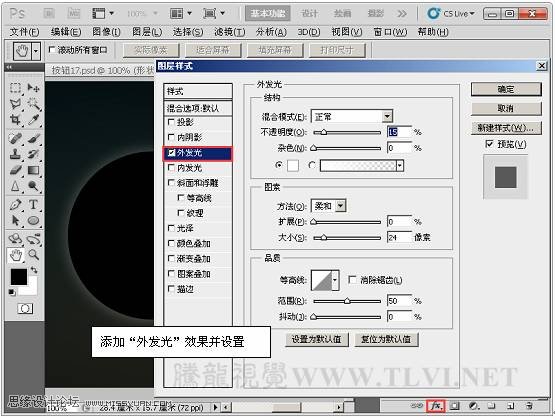
Task: Select the Eraser tool
Action: coord(16,170)
